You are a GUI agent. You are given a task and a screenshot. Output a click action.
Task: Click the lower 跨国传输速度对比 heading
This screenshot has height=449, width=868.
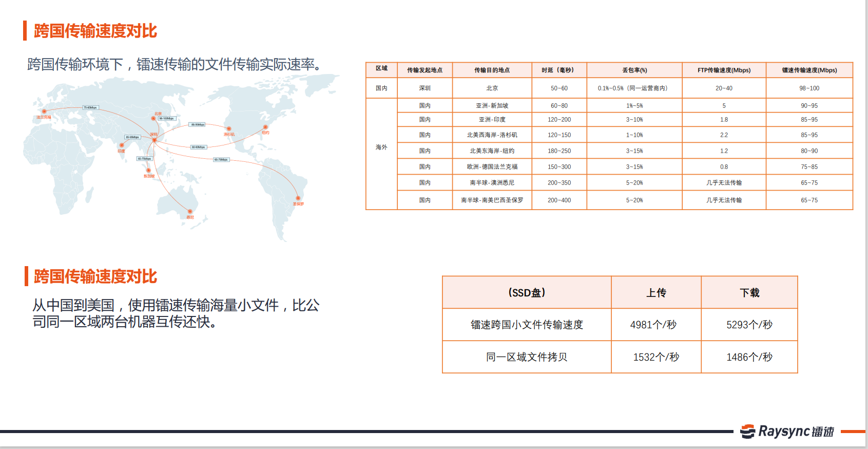[95, 276]
